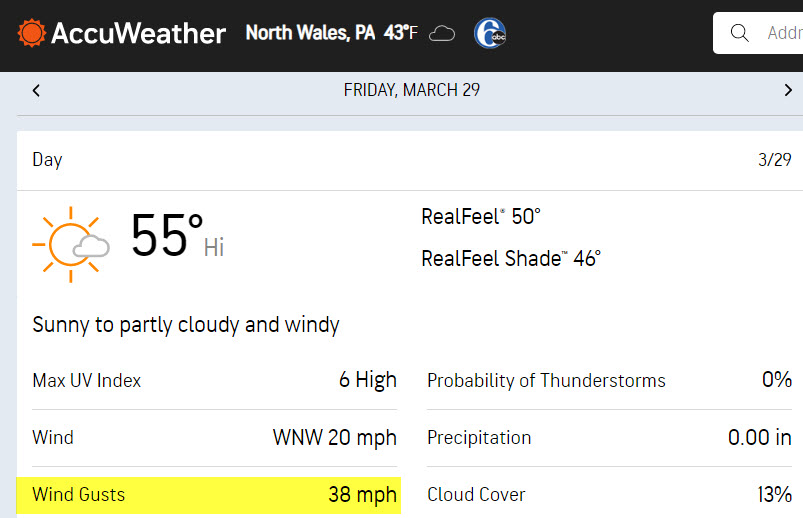This screenshot has height=518, width=803.
Task: Select the Friday, March 29 date header
Action: (x=412, y=90)
